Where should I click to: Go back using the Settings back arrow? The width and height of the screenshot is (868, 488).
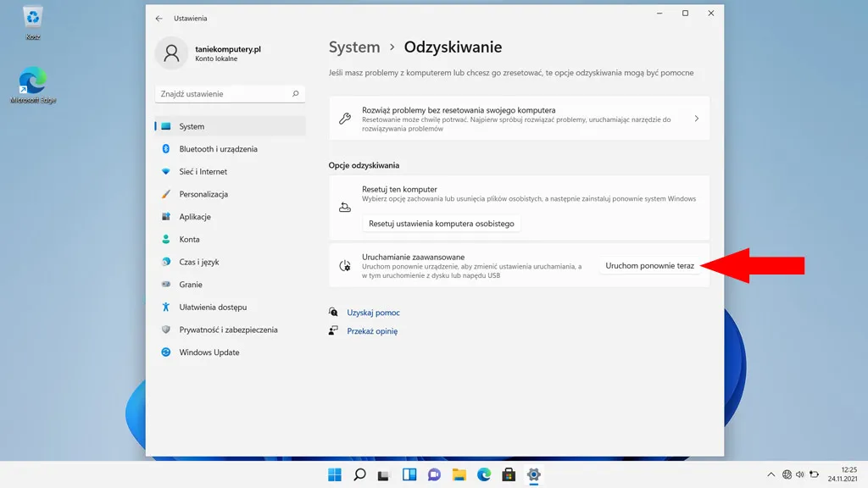(x=159, y=19)
